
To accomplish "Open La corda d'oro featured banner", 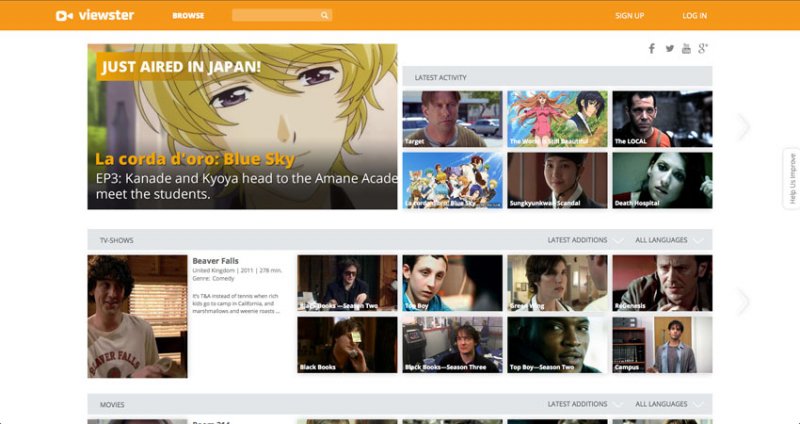I will tap(242, 126).
